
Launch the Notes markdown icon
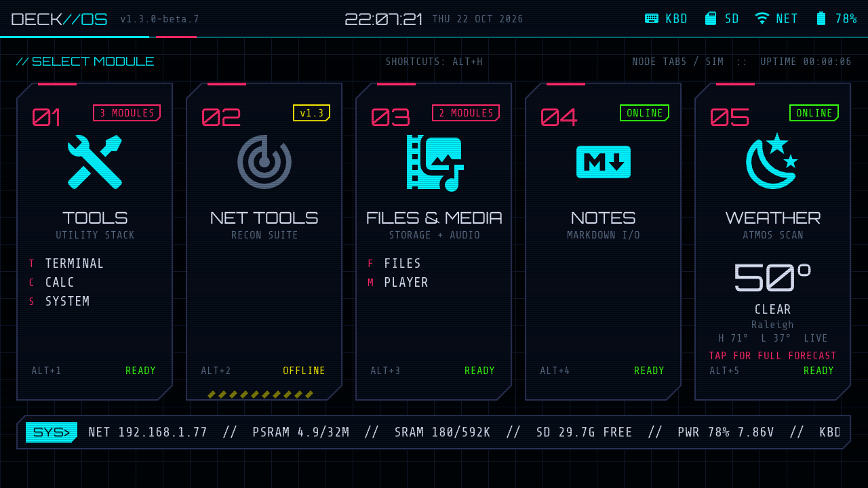[604, 162]
